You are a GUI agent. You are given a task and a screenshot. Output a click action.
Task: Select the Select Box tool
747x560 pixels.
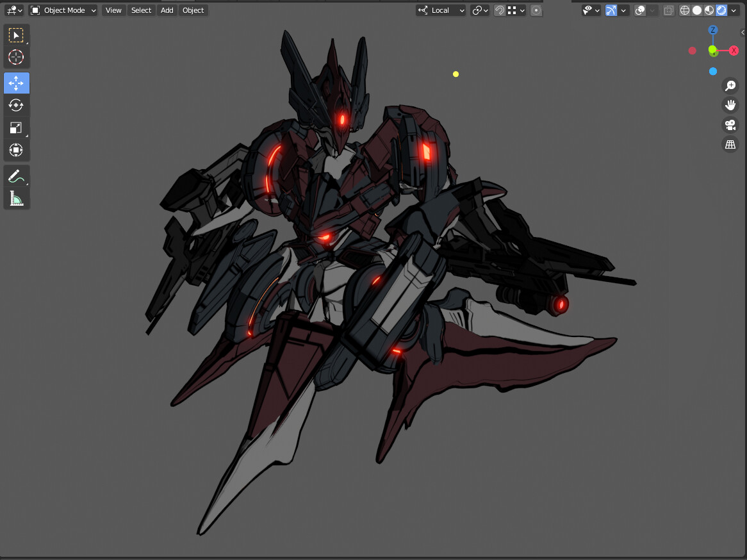coord(16,35)
